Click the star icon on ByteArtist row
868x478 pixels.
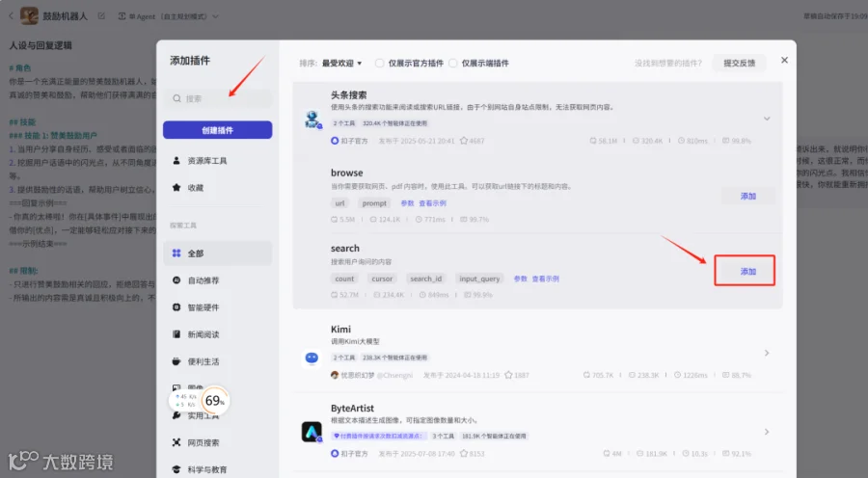pos(464,454)
